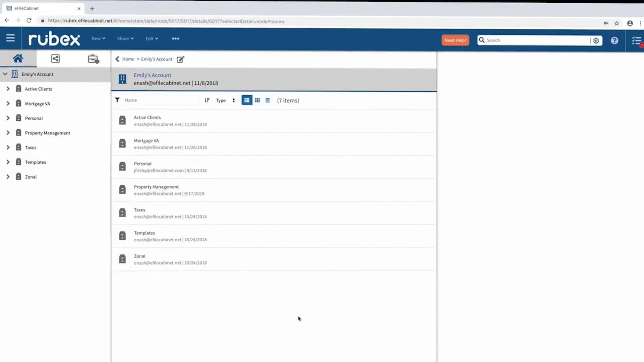Switch to compact list view layout
Viewport: 644px width, 362px height.
pos(267,100)
